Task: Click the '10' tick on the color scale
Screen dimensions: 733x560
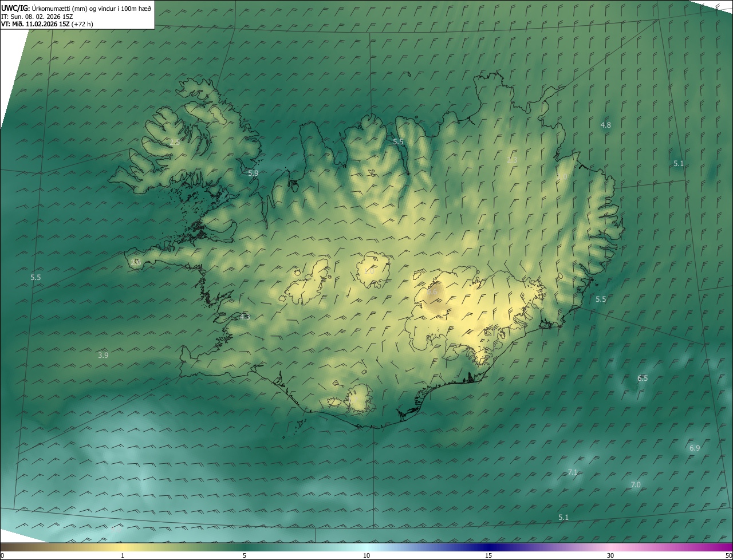Action: point(366,555)
